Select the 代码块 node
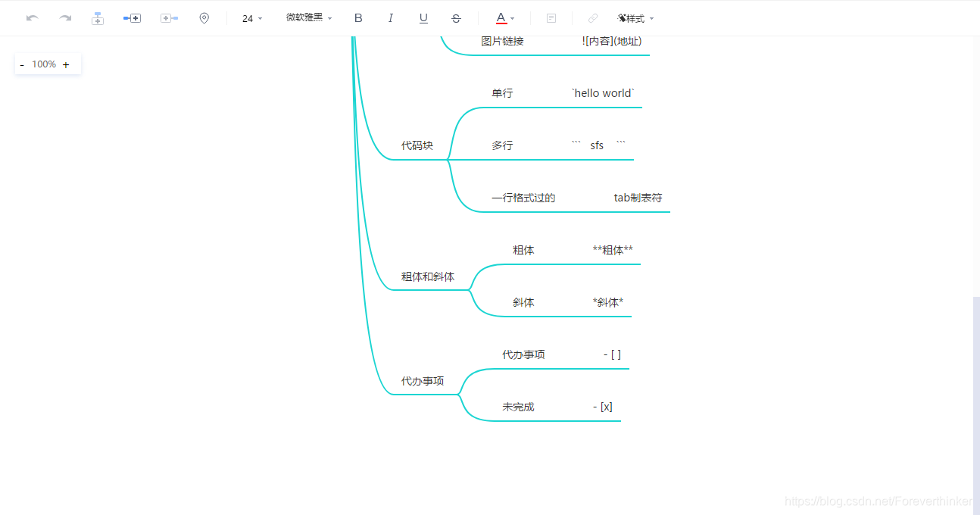This screenshot has height=515, width=980. [x=417, y=145]
